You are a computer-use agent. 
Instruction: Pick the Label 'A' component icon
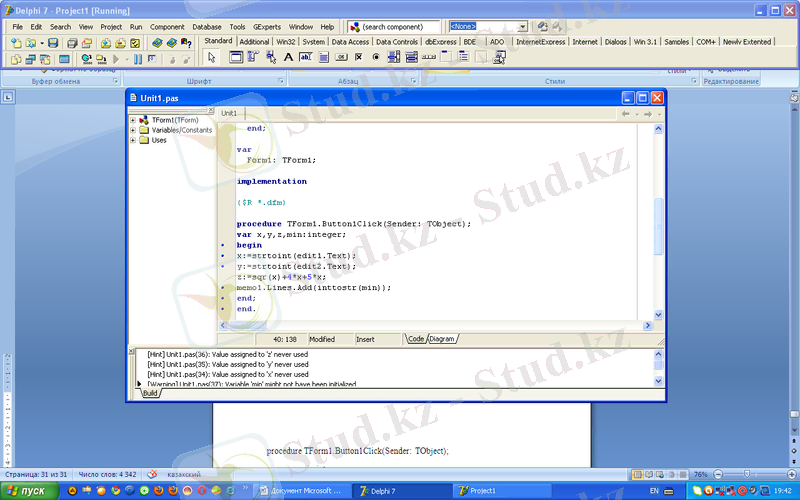289,57
